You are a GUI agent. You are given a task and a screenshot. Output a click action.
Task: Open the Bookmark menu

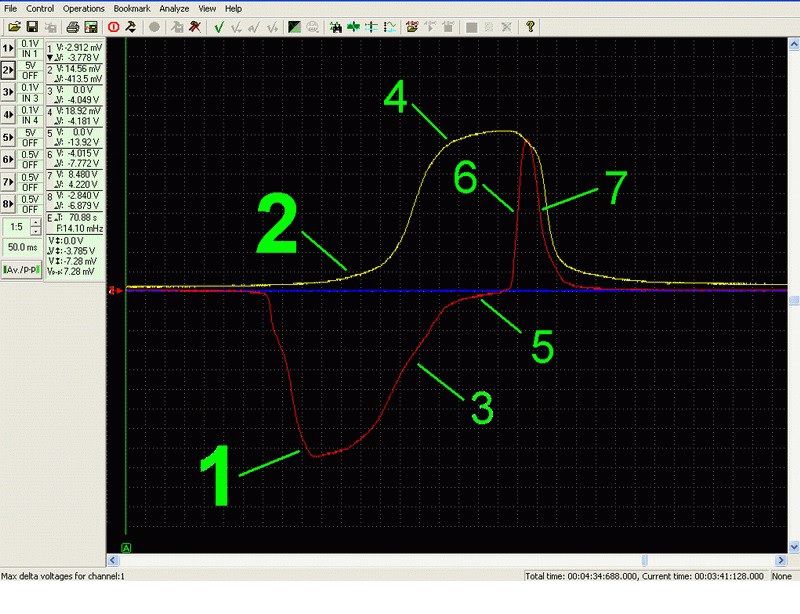tap(132, 9)
